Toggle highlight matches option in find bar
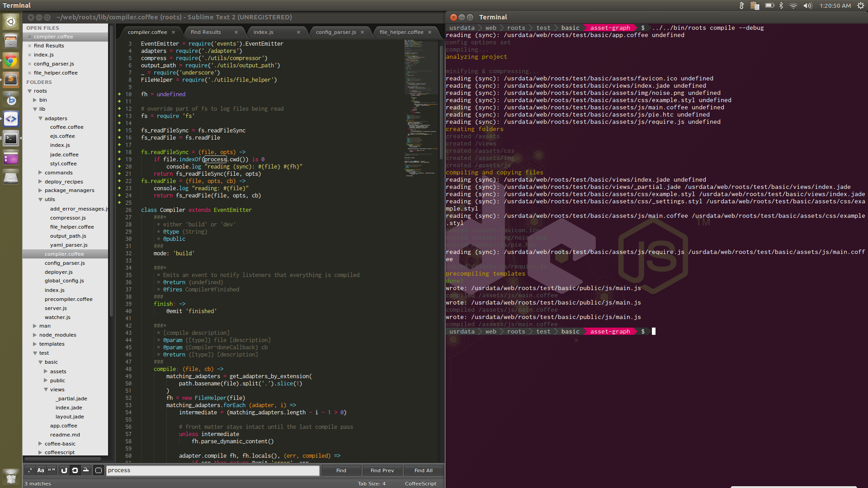Viewport: 868px width, 488px height. pos(99,470)
